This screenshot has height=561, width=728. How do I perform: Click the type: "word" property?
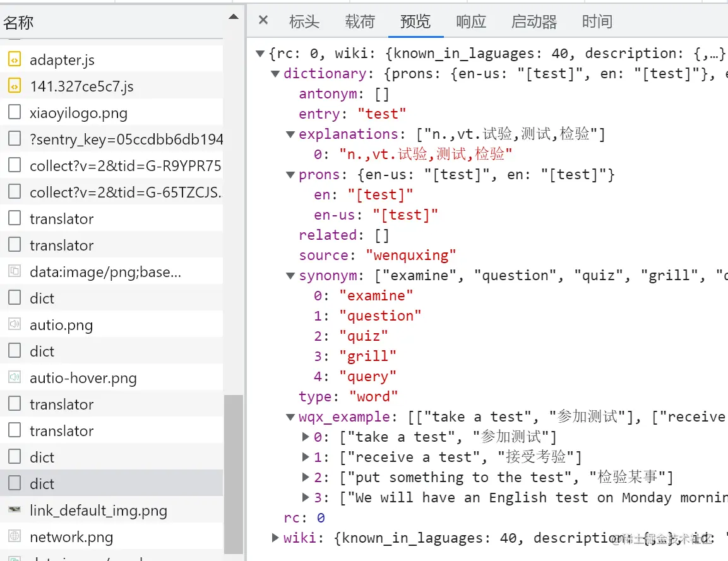point(349,396)
